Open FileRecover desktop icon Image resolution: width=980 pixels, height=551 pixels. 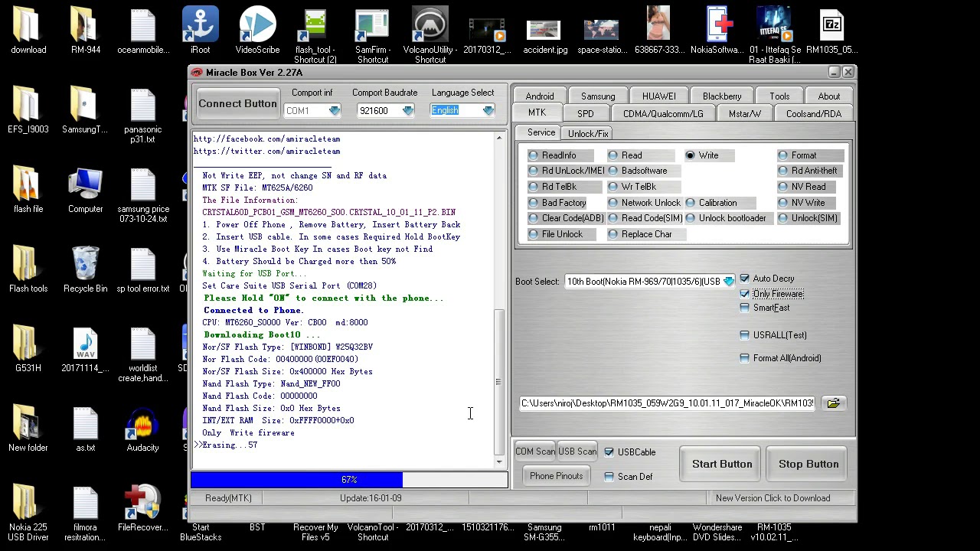coord(142,508)
